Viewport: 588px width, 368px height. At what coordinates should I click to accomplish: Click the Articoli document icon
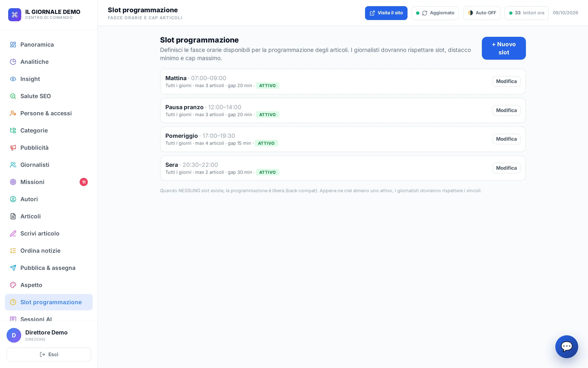(13, 216)
